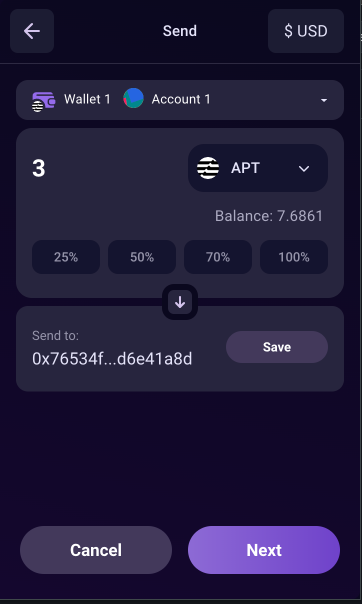The image size is (362, 604).
Task: Open the APT token dropdown chevron
Action: (304, 169)
